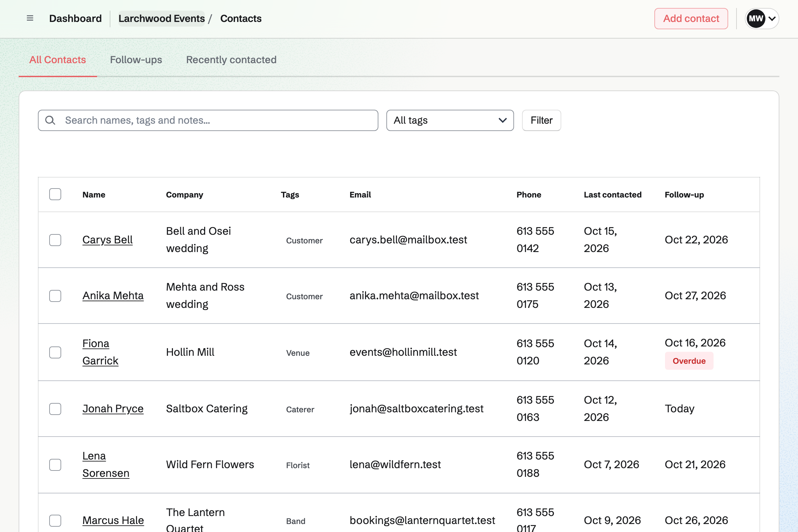The height and width of the screenshot is (532, 798).
Task: Check the box for Carys Bell
Action: point(55,240)
